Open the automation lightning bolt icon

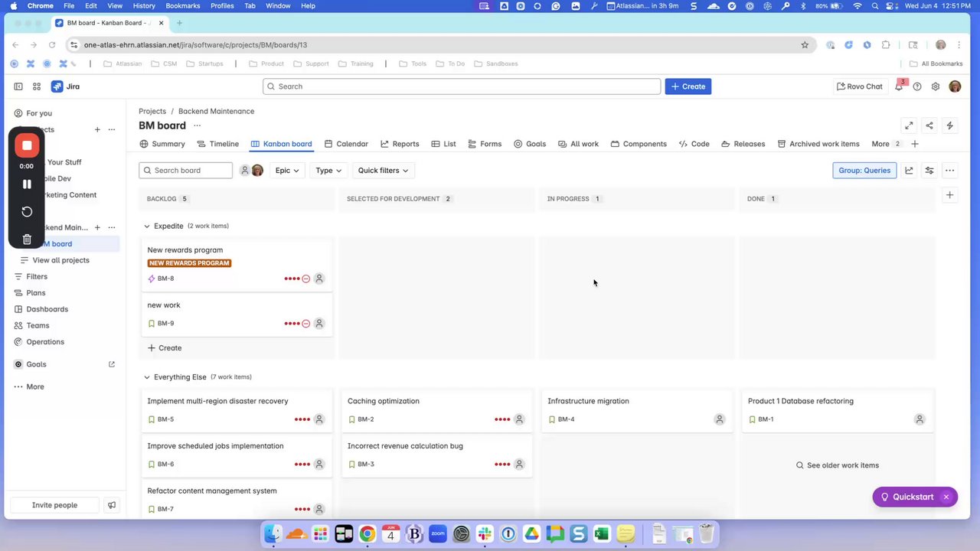pyautogui.click(x=950, y=126)
